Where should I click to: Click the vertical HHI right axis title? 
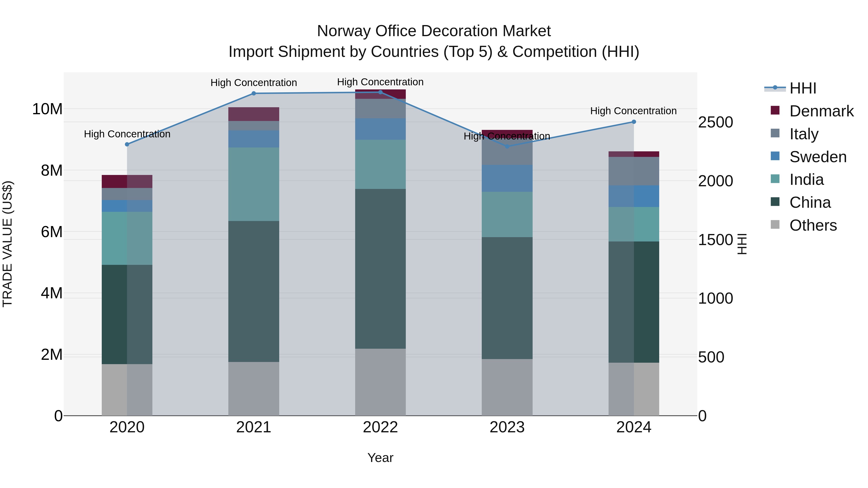742,244
